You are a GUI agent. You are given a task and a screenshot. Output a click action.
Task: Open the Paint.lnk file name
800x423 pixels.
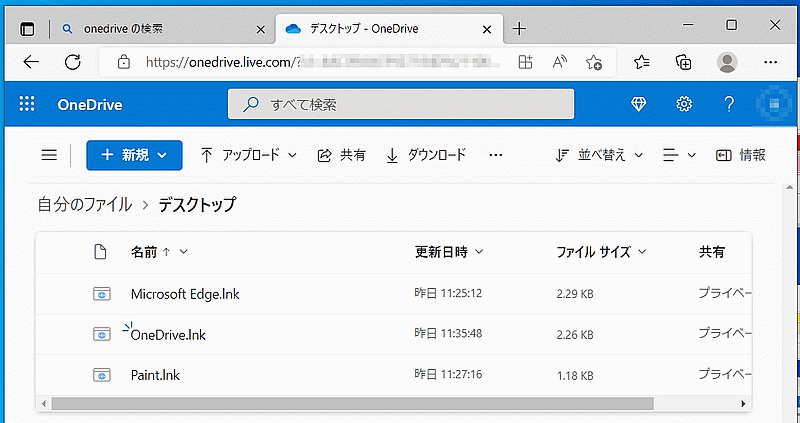[156, 376]
